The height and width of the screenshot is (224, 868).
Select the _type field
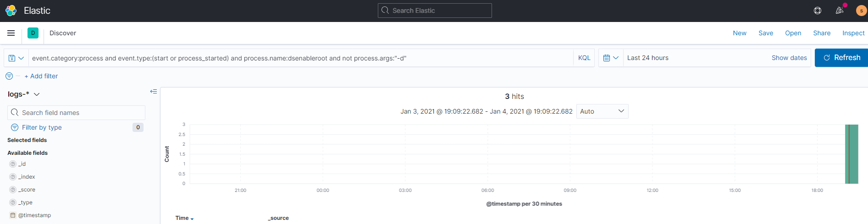pyautogui.click(x=25, y=202)
